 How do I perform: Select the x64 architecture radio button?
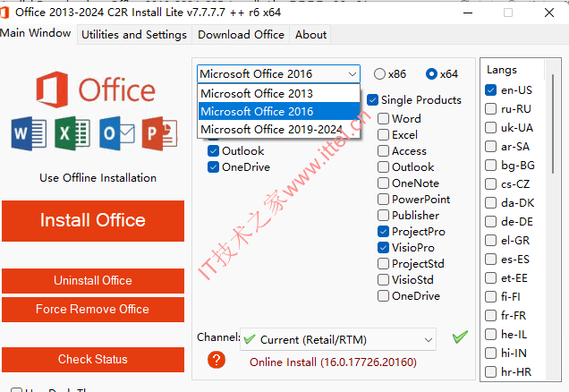pos(431,74)
